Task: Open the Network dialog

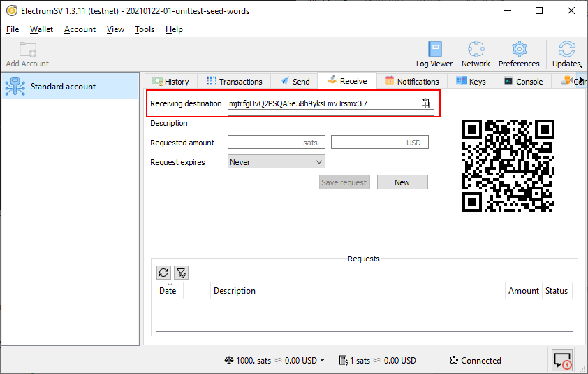Action: [x=476, y=55]
